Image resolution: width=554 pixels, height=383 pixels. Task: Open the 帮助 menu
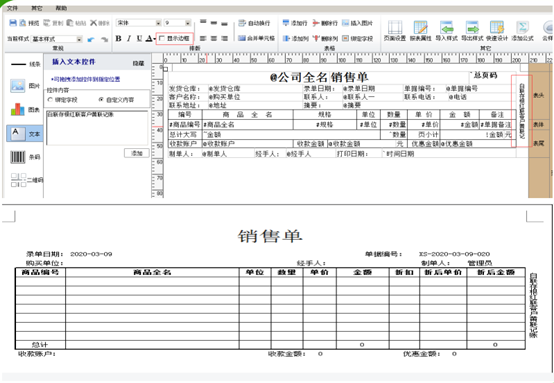pyautogui.click(x=61, y=8)
